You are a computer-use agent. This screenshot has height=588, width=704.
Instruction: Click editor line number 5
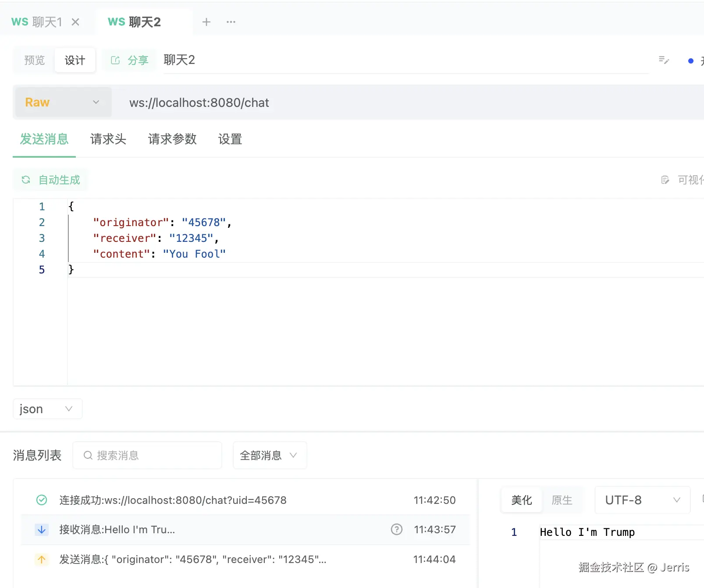tap(42, 269)
